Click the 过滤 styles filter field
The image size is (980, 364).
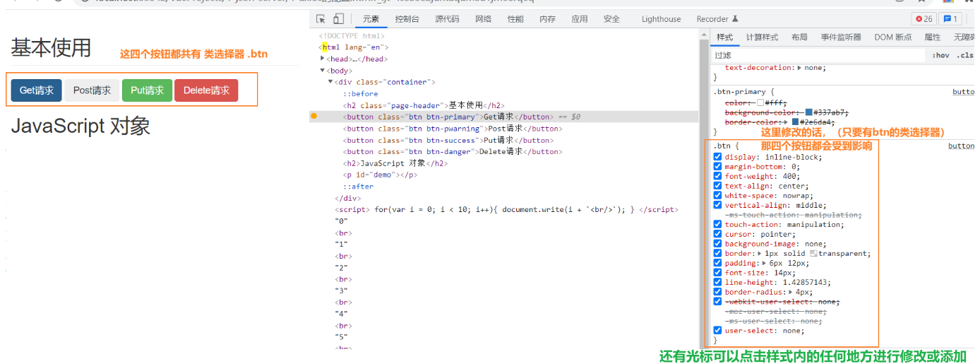818,55
